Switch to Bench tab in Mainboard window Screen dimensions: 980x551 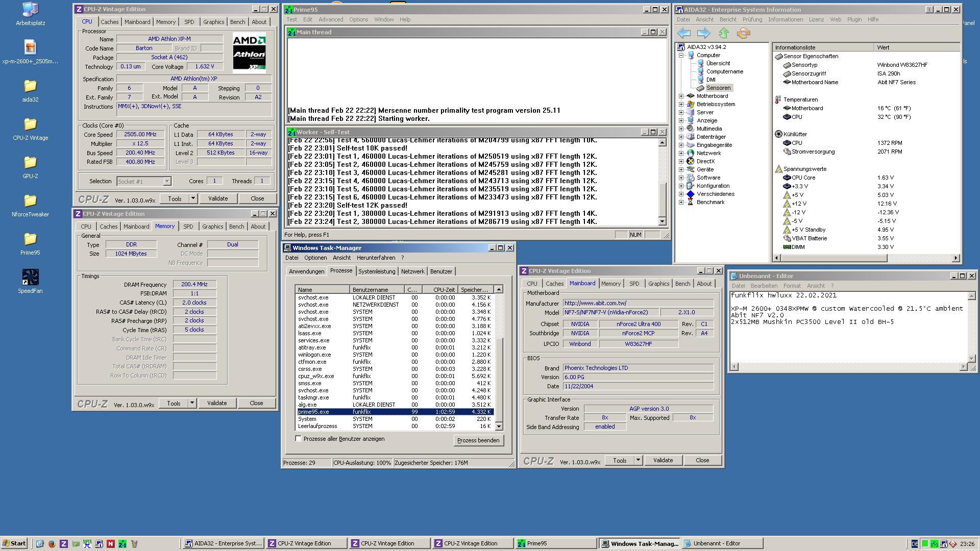pos(682,284)
